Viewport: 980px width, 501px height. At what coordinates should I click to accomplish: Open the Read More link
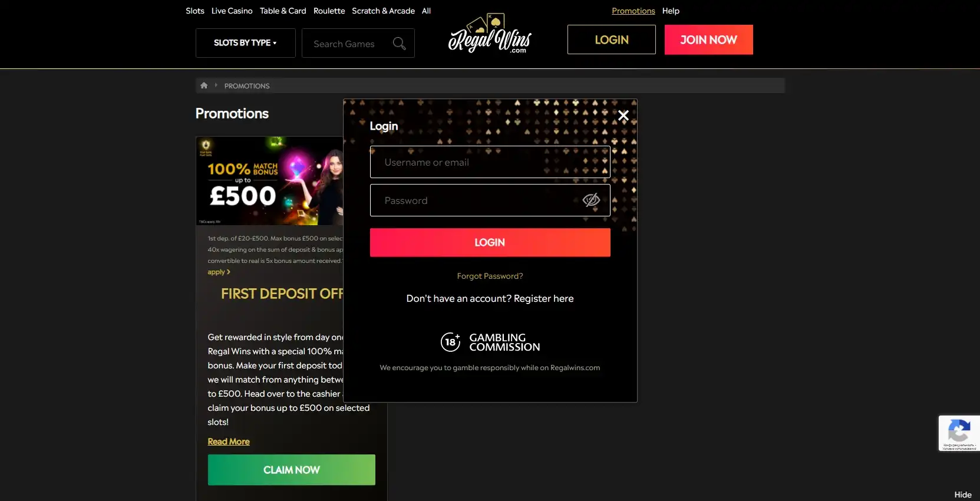pyautogui.click(x=229, y=441)
